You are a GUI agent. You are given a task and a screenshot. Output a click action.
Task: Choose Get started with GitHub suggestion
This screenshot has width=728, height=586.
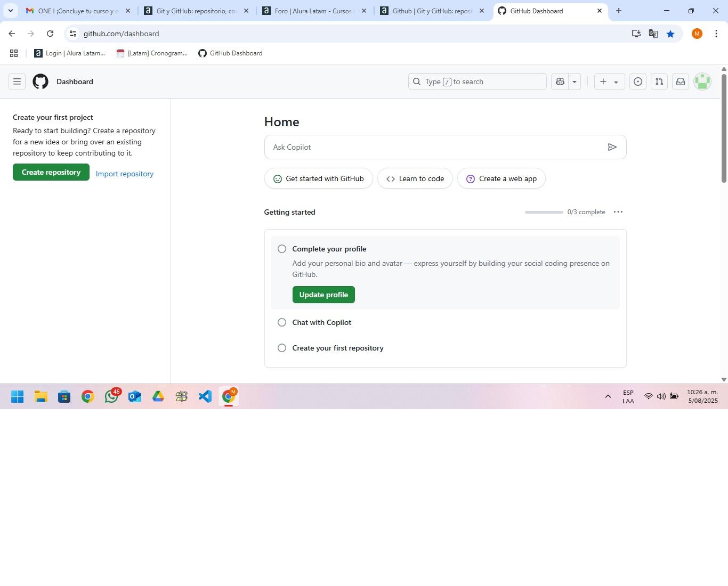tap(318, 178)
